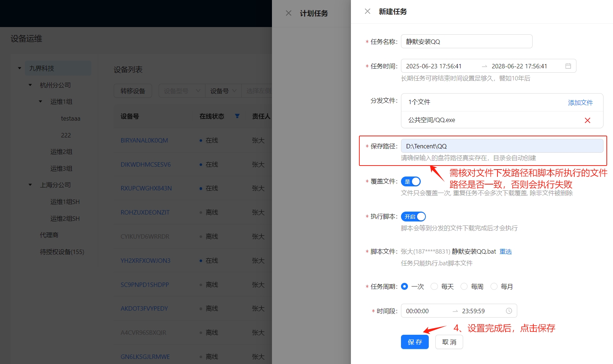Click the 任务名称 input field
613x364 pixels.
coord(466,41)
